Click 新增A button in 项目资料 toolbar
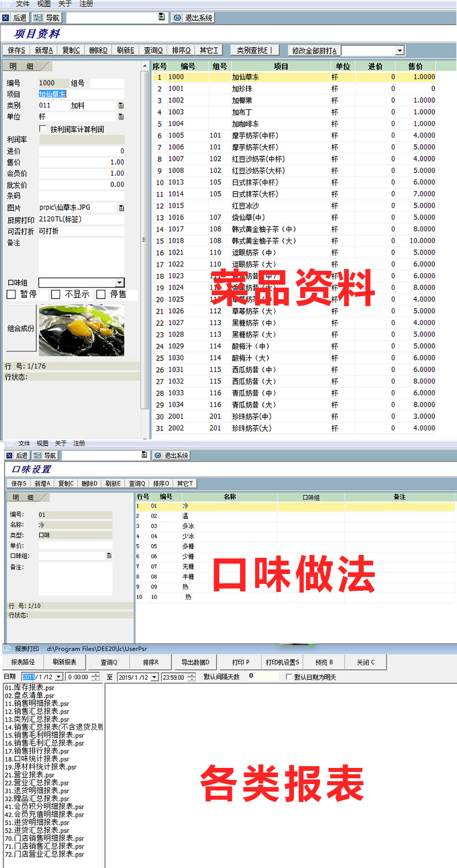The height and width of the screenshot is (868, 457). pyautogui.click(x=43, y=50)
